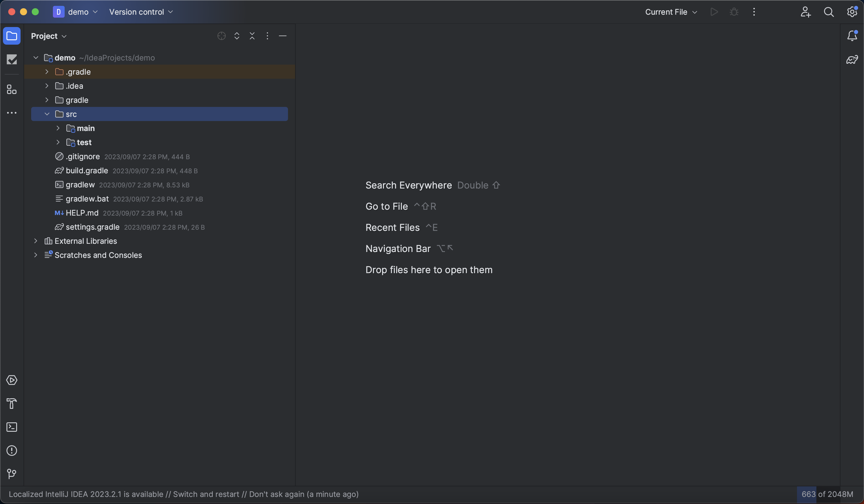This screenshot has width=864, height=504.
Task: Click the memory indicator 663 of 2048M
Action: pyautogui.click(x=827, y=494)
